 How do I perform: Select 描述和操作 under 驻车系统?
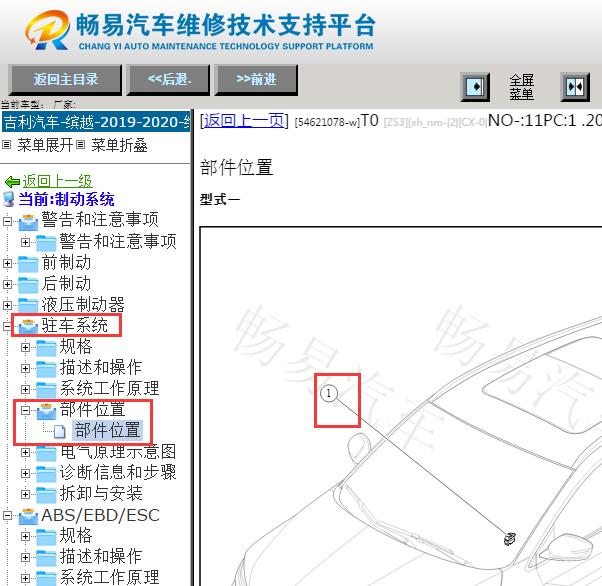pyautogui.click(x=101, y=367)
